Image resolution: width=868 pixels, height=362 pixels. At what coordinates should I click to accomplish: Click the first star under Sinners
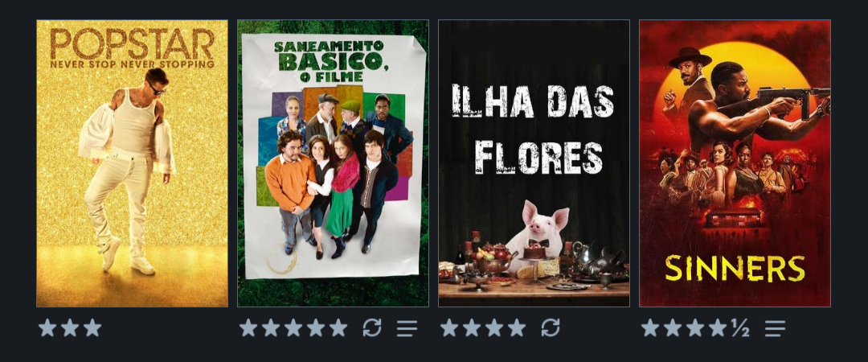[650, 327]
